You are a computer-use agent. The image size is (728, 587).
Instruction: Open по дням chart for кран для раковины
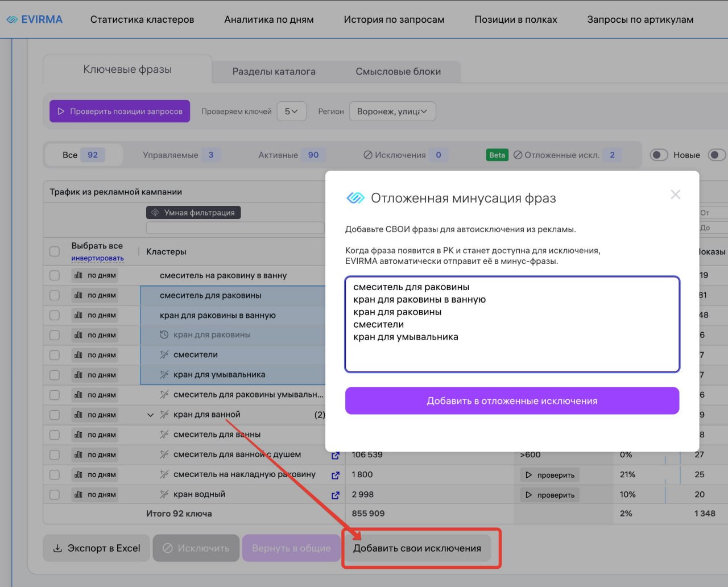click(95, 335)
